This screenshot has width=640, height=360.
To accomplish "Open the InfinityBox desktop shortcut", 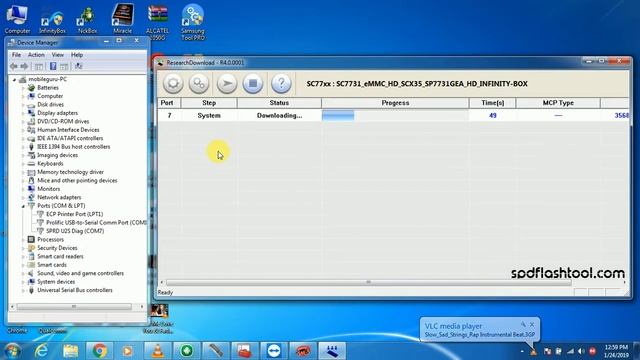I will (52, 20).
